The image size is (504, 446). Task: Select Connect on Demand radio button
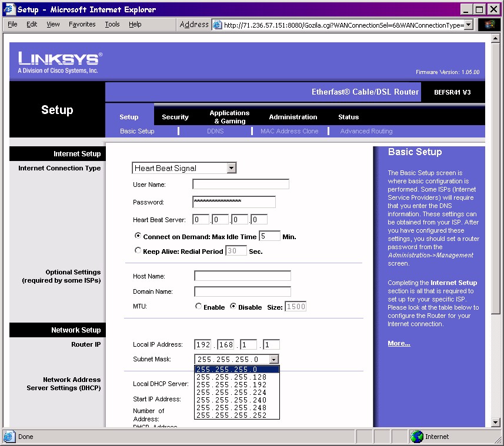point(138,236)
